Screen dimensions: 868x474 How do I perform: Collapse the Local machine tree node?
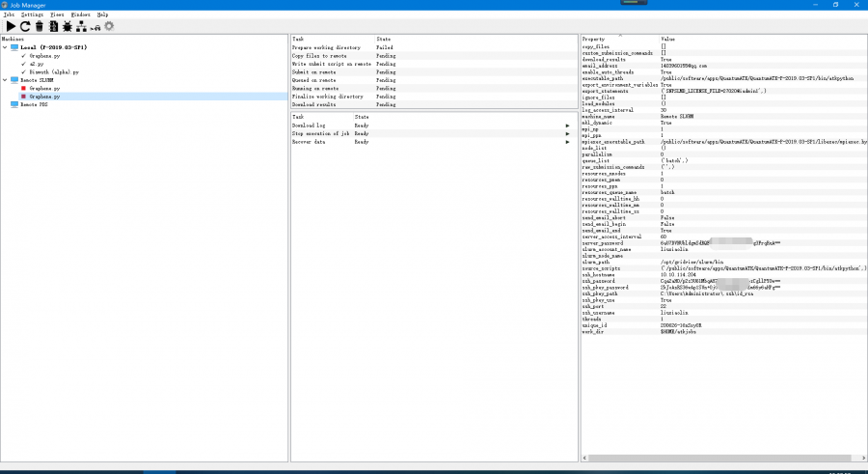(5, 47)
